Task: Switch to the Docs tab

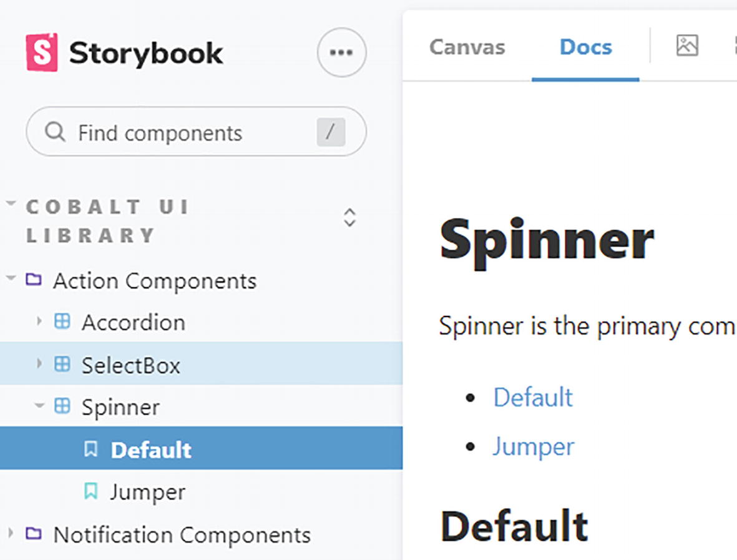Action: click(x=585, y=47)
